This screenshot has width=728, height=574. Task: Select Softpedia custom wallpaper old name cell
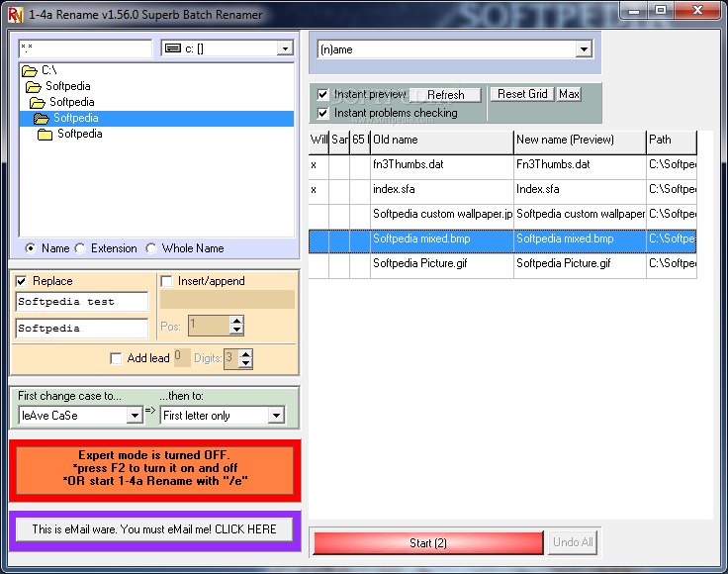point(441,217)
